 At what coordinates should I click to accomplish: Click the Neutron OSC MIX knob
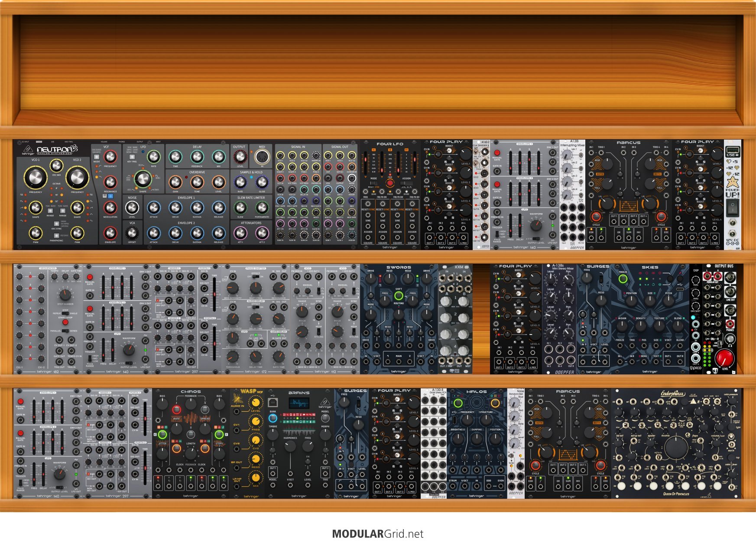pos(56,165)
